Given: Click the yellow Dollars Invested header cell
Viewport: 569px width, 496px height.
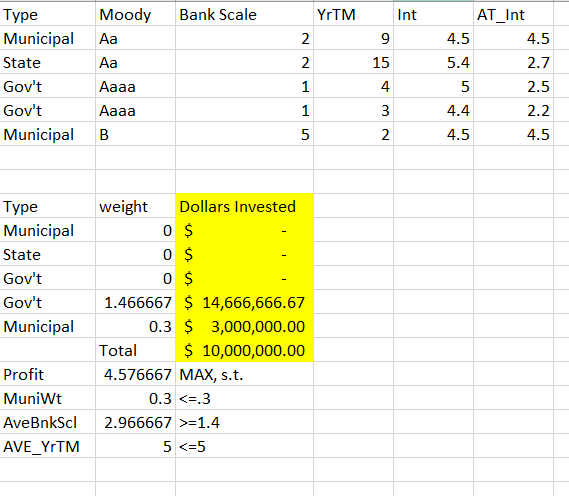Looking at the screenshot, I should click(x=244, y=206).
